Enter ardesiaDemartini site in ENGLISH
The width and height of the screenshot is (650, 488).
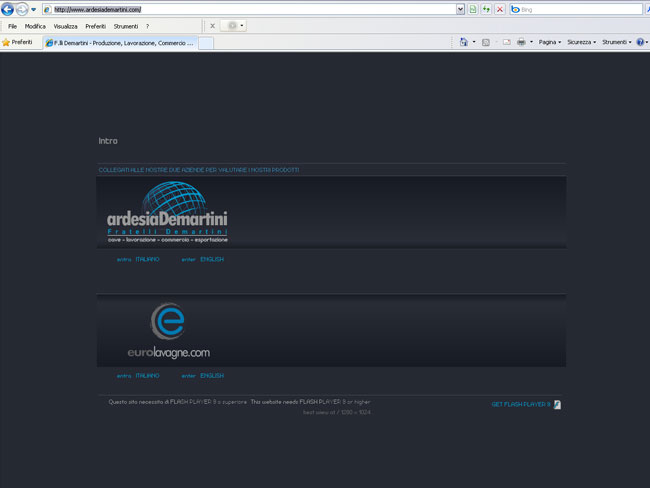pos(203,259)
